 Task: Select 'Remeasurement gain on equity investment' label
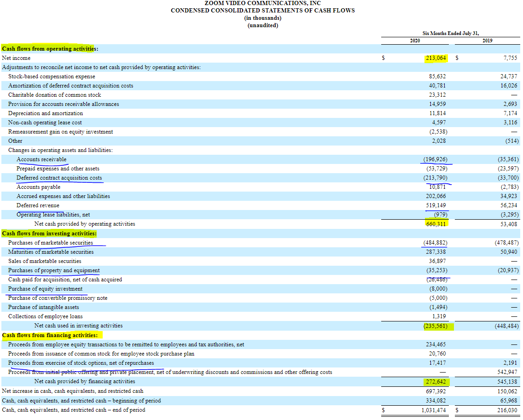[61, 132]
